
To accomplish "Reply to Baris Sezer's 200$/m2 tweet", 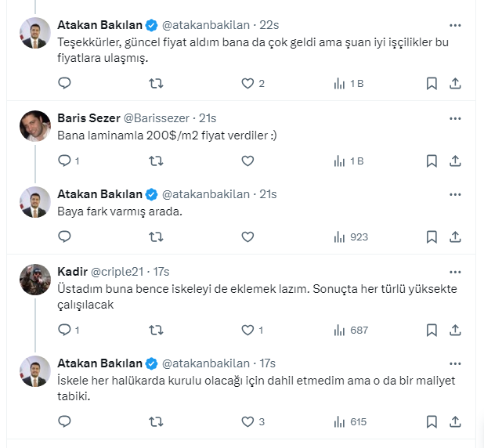I will click(65, 161).
